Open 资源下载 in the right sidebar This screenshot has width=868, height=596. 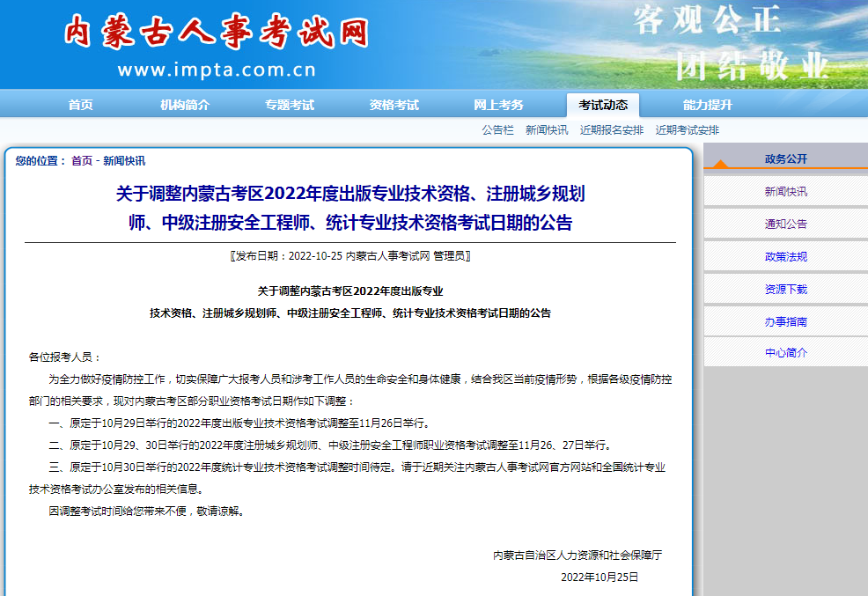tap(785, 290)
